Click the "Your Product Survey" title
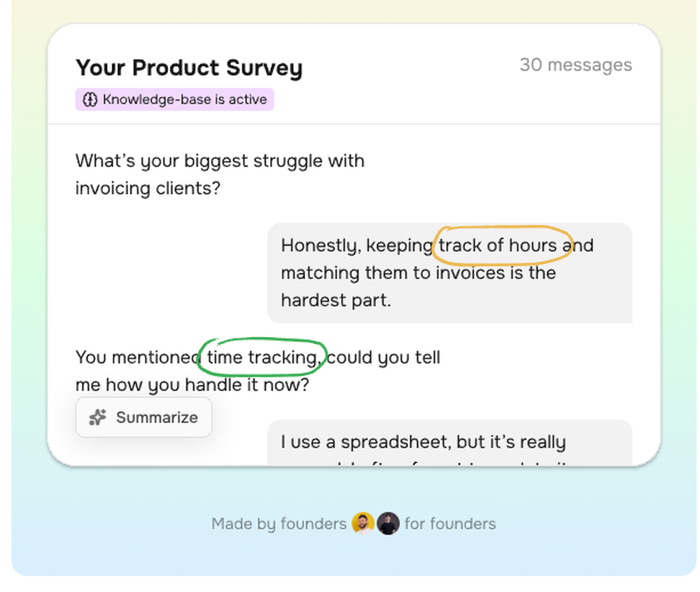 point(189,68)
